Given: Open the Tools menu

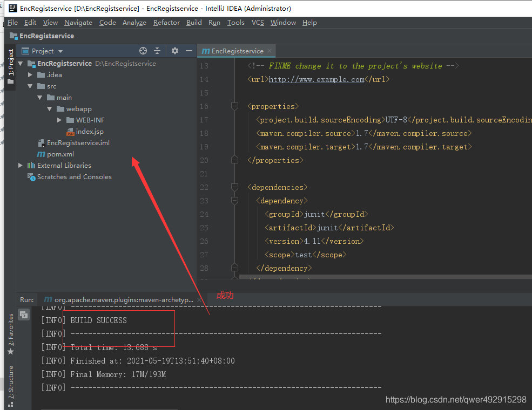Looking at the screenshot, I should (x=236, y=22).
